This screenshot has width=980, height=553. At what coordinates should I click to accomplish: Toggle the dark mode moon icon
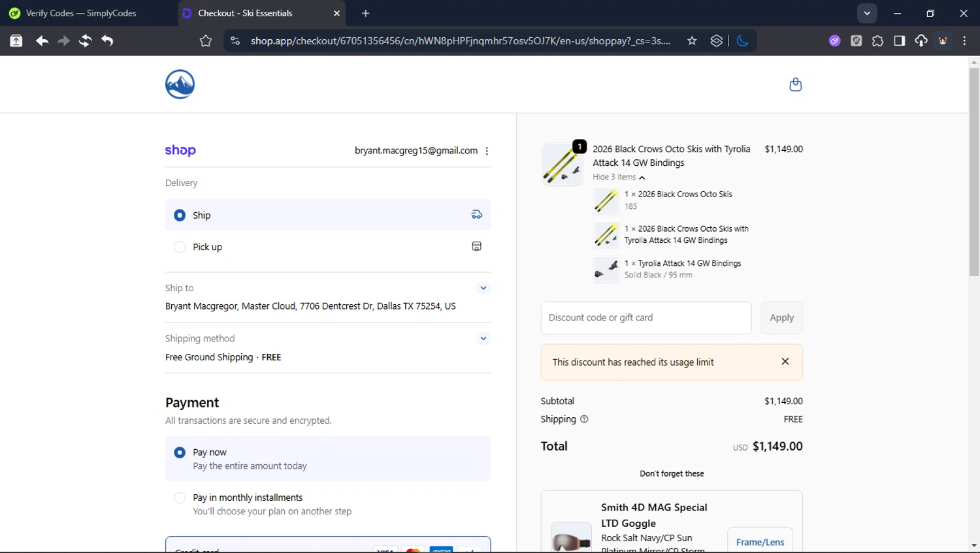click(742, 41)
